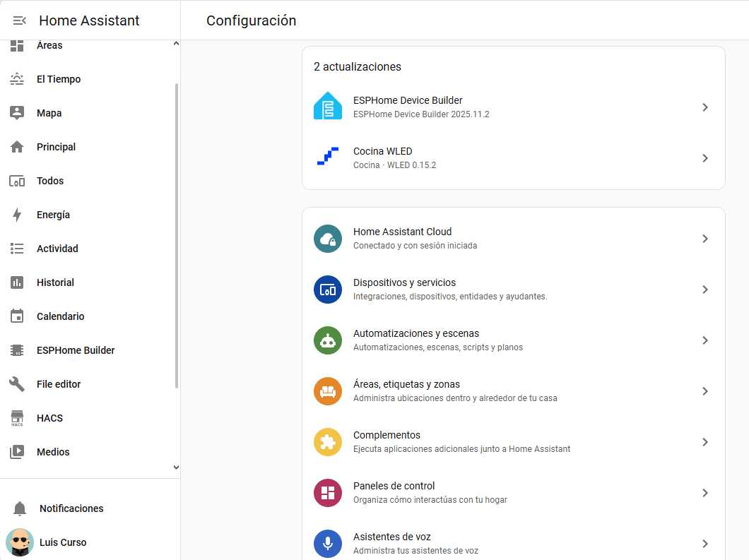Viewport: 749px width, 560px height.
Task: Click the Home Assistant Cloud icon
Action: (x=328, y=239)
